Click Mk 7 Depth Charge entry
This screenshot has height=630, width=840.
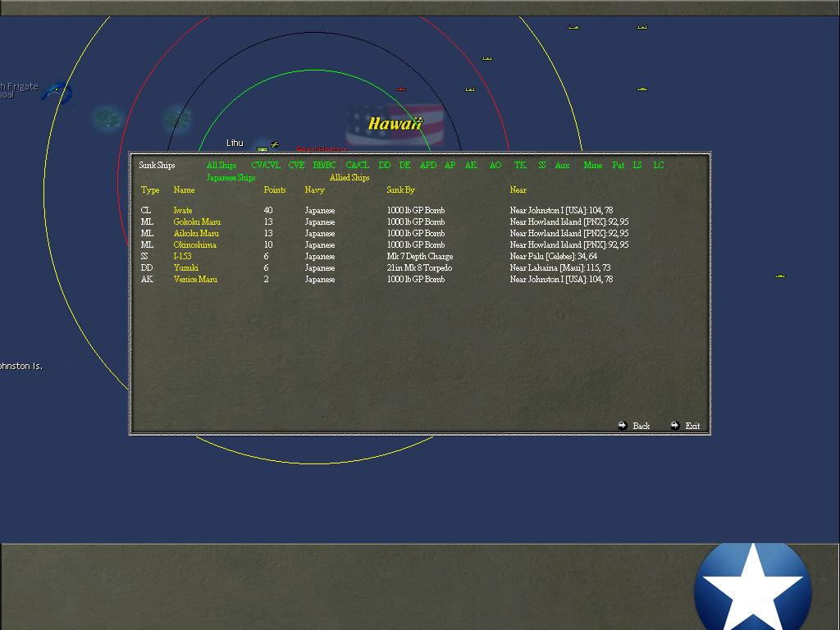click(420, 257)
